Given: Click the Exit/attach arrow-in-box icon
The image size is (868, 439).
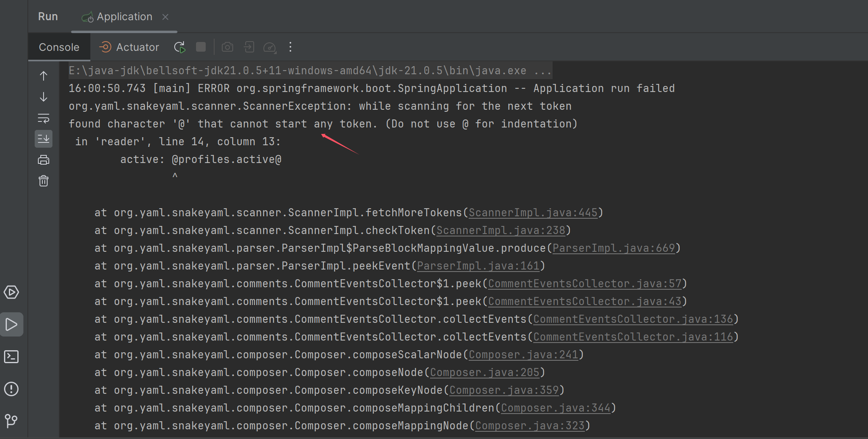Looking at the screenshot, I should pyautogui.click(x=249, y=47).
